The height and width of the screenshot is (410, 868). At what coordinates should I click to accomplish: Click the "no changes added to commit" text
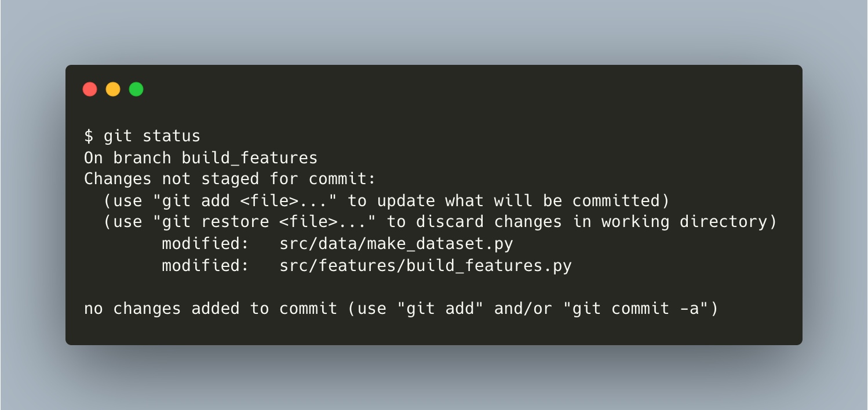click(x=210, y=309)
